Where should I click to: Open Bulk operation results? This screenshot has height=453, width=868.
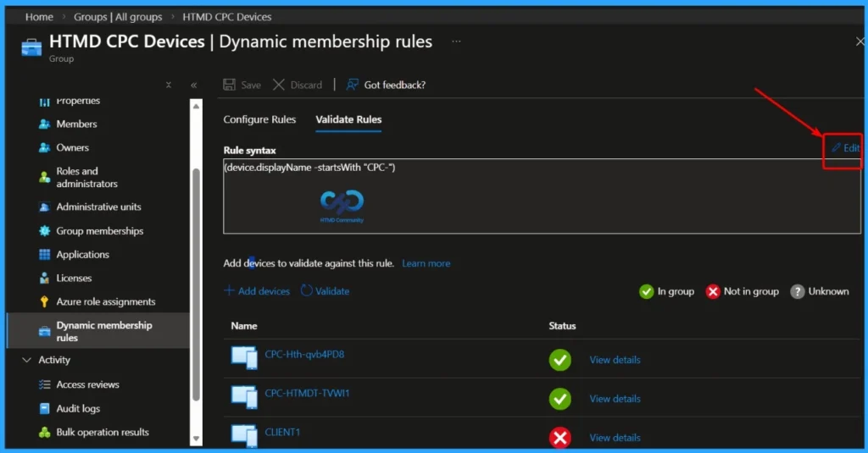(x=103, y=432)
